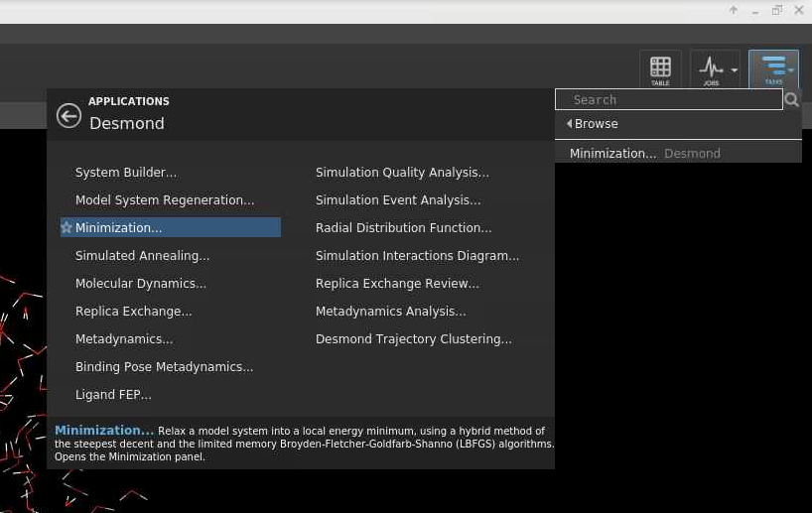Open the Jobs monitor icon
The height and width of the screenshot is (513, 812).
click(x=711, y=69)
